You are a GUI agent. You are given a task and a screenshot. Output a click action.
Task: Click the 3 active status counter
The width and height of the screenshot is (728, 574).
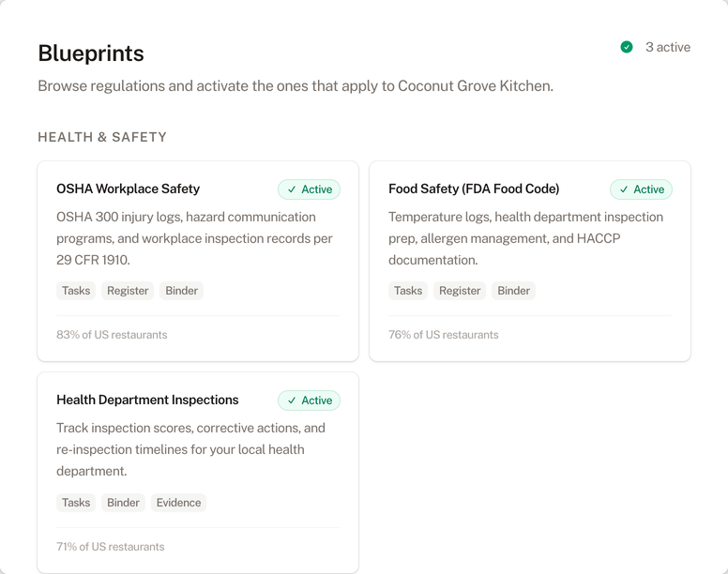667,47
